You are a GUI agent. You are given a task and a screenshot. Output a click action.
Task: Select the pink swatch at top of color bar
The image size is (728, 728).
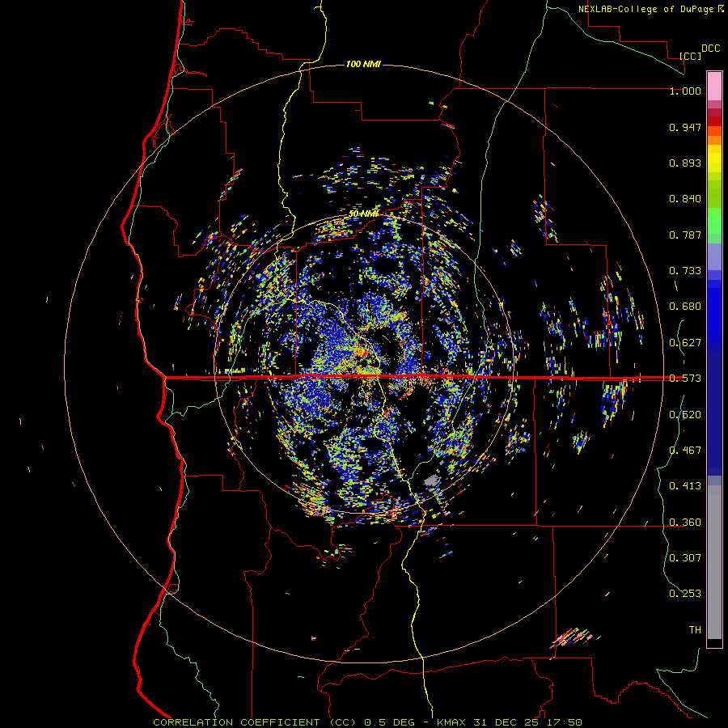click(x=714, y=86)
